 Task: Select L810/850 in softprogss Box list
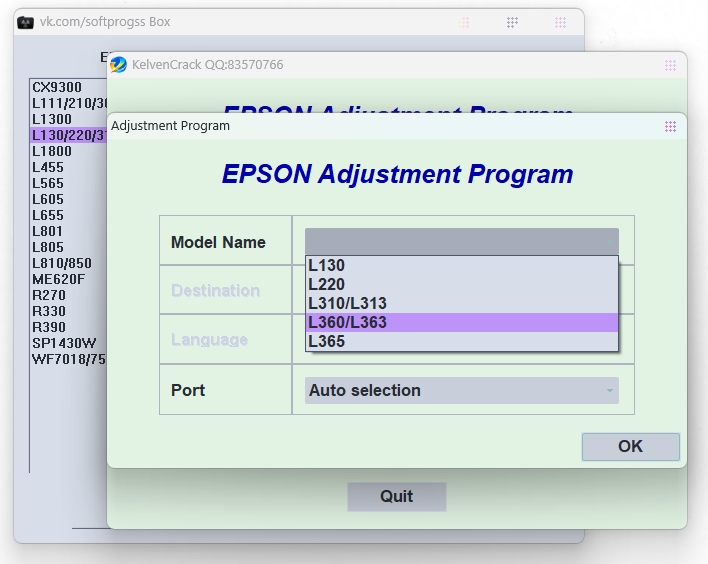(69, 263)
